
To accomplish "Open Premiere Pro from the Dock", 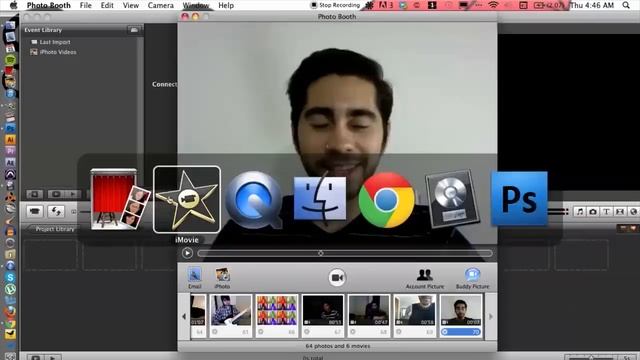I will [10, 151].
